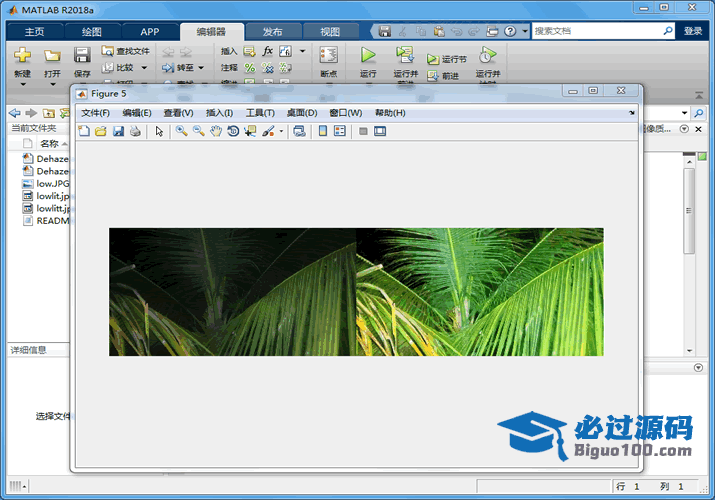Open the address bar dropdown arrow at right
The image size is (715, 500).
684,113
